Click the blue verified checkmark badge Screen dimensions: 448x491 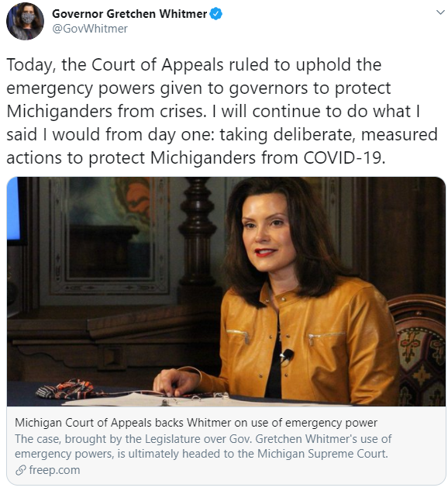point(216,14)
